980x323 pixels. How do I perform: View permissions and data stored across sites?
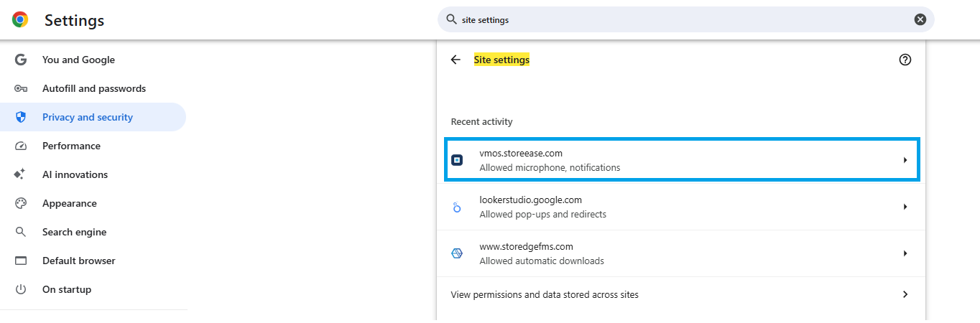pos(681,294)
